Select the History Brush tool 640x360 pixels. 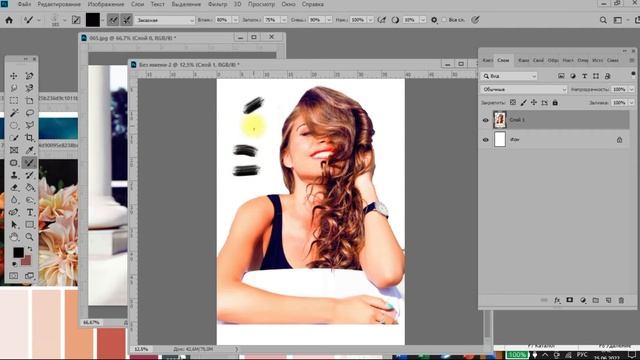pos(29,175)
